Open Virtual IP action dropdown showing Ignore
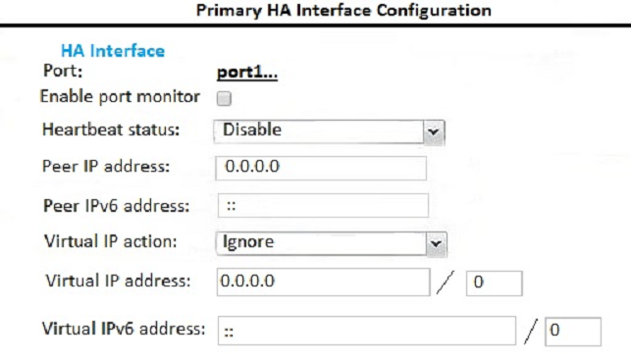 click(331, 243)
